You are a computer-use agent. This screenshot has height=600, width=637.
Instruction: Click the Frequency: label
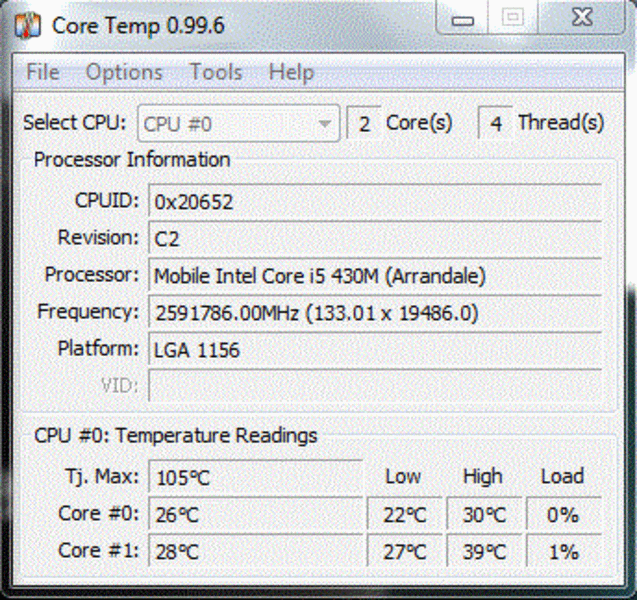pyautogui.click(x=88, y=312)
